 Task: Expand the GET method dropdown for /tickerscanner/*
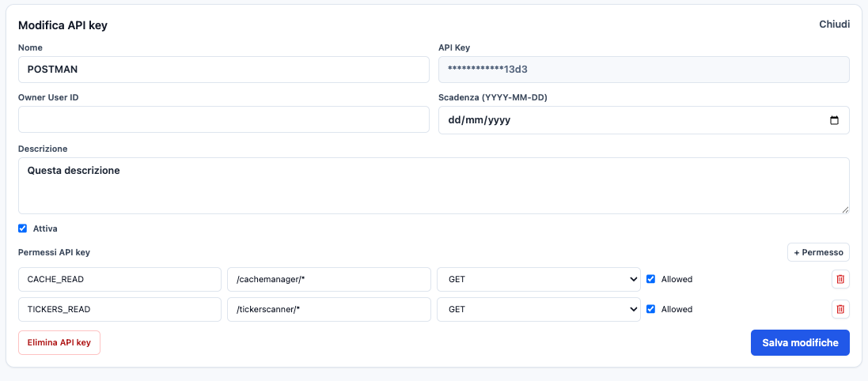coord(538,309)
